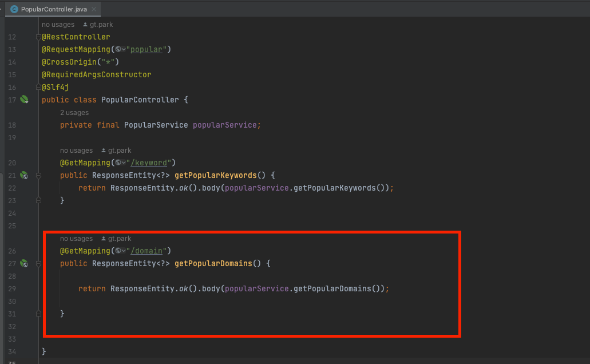
Task: Open endpoint gutter icon on line 21
Action: point(24,175)
